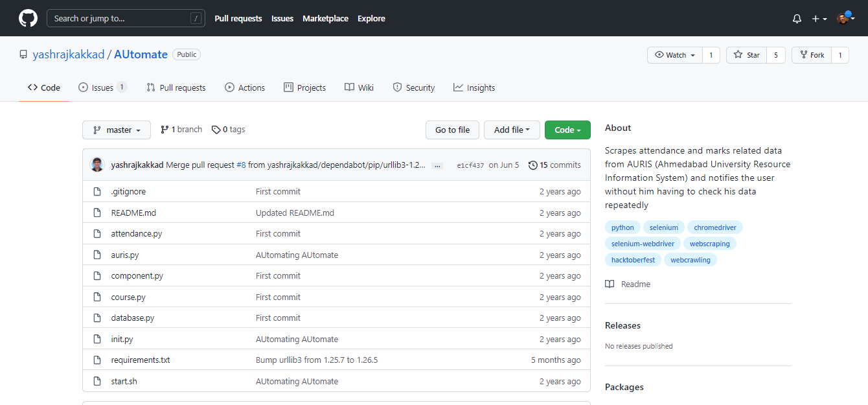
Task: Fork the AUtomate repository
Action: click(811, 55)
